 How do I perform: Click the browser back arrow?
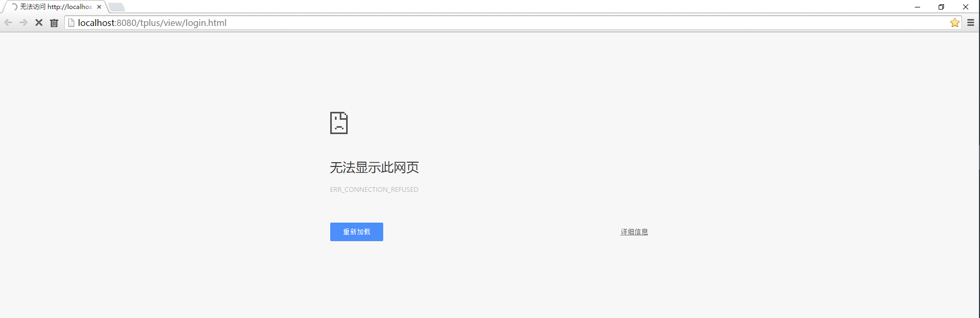coord(8,23)
